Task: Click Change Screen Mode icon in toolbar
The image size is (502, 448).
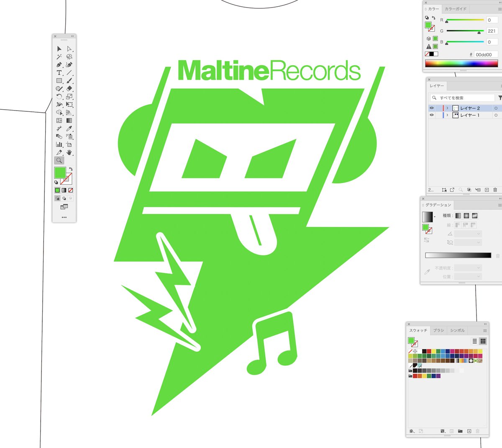Action: [64, 207]
